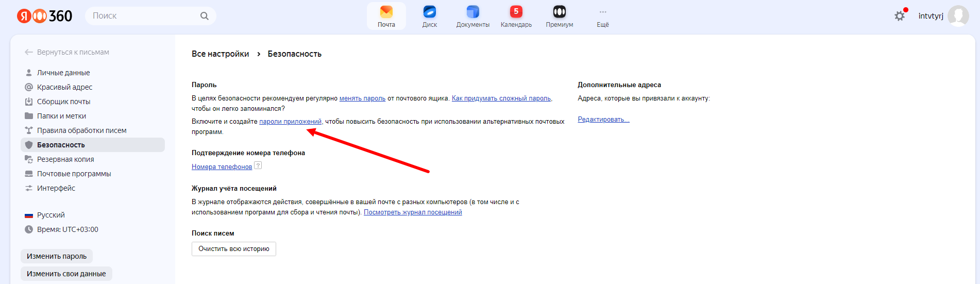Click the search magnifier icon
The width and height of the screenshot is (980, 284).
pos(205,16)
